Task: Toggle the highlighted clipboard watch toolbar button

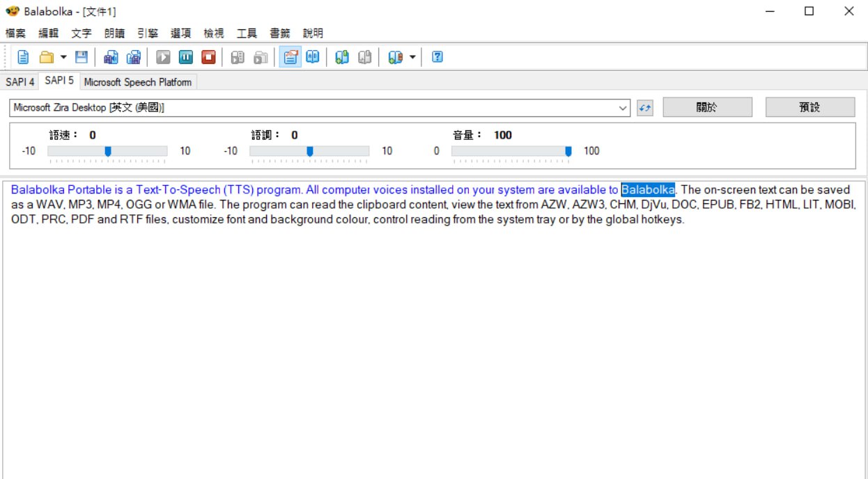Action: click(x=290, y=57)
